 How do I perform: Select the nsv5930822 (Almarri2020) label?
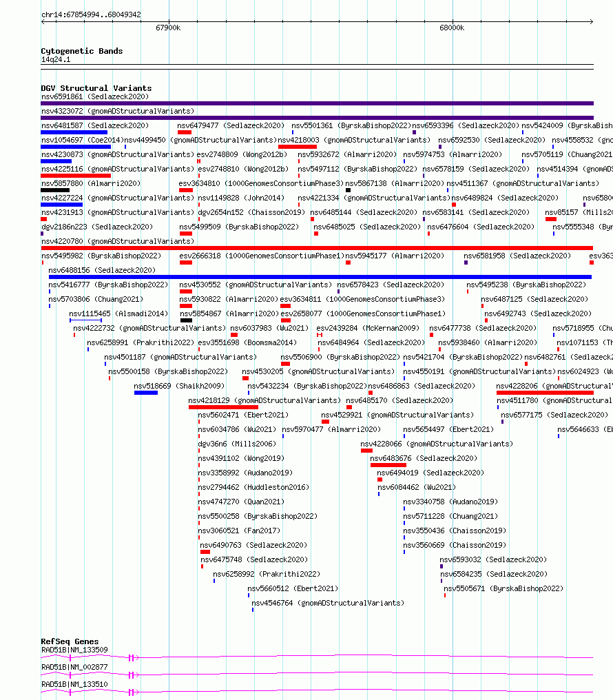point(229,299)
